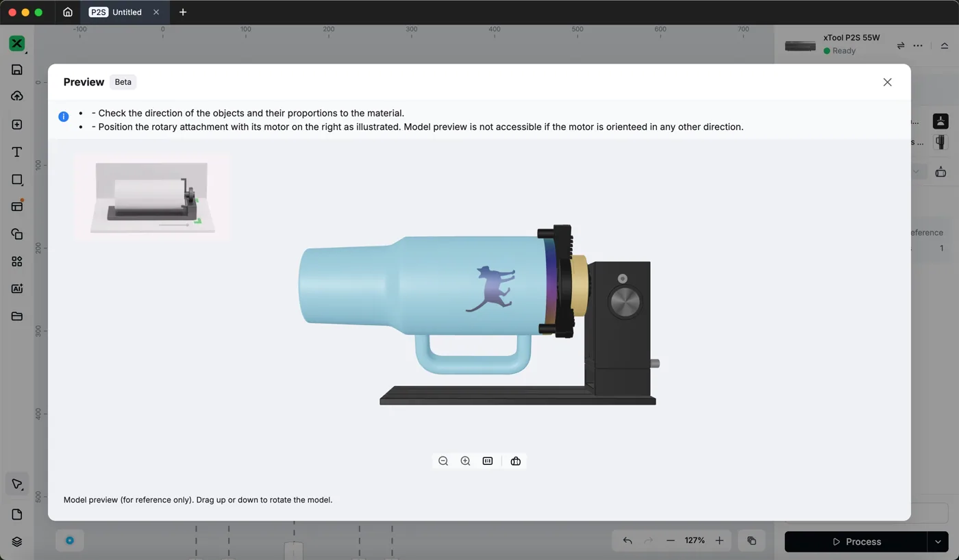Viewport: 959px width, 560px height.
Task: Click the rotary roller icon in right panel
Action: pyautogui.click(x=941, y=172)
